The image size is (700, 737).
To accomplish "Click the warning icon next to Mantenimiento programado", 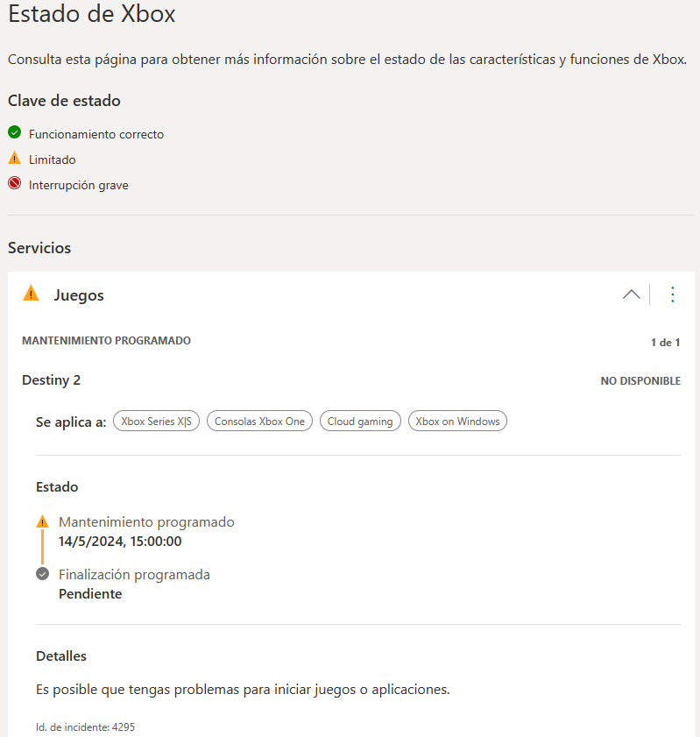I will pyautogui.click(x=42, y=521).
